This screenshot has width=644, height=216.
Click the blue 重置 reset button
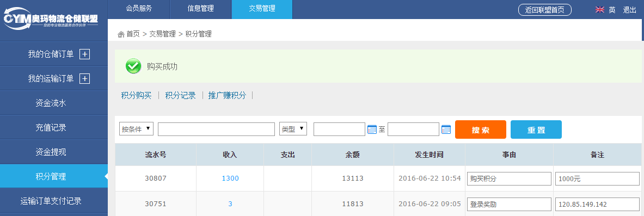(x=536, y=130)
